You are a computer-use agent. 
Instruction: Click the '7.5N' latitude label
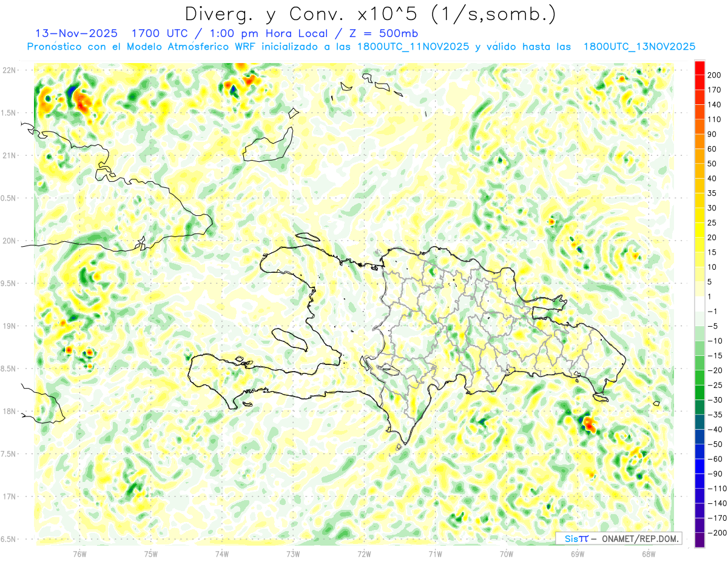(x=8, y=454)
